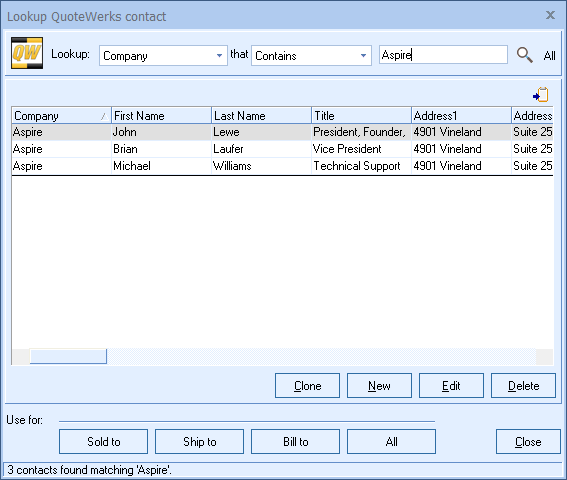Use contact for Bill to
The image size is (567, 480).
[295, 441]
